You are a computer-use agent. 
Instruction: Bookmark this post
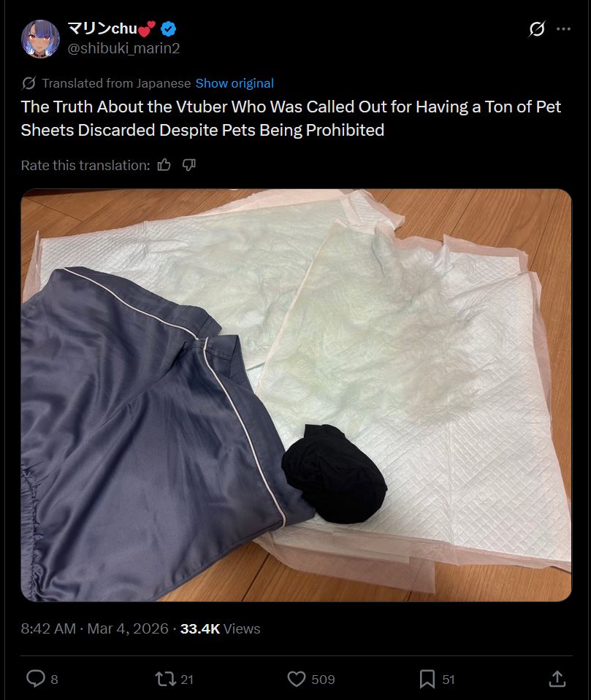427,679
